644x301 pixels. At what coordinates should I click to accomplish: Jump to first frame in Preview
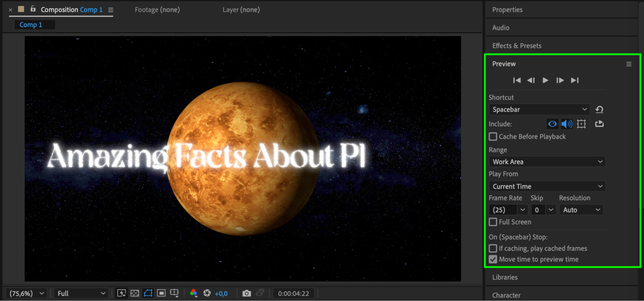tap(516, 80)
